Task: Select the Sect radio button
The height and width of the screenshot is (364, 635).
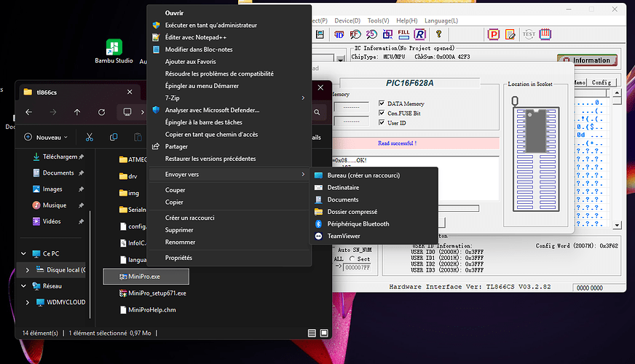Action: pos(352,258)
